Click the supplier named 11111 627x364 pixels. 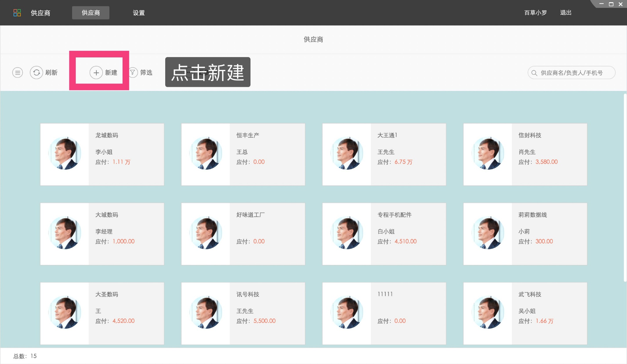point(384,313)
